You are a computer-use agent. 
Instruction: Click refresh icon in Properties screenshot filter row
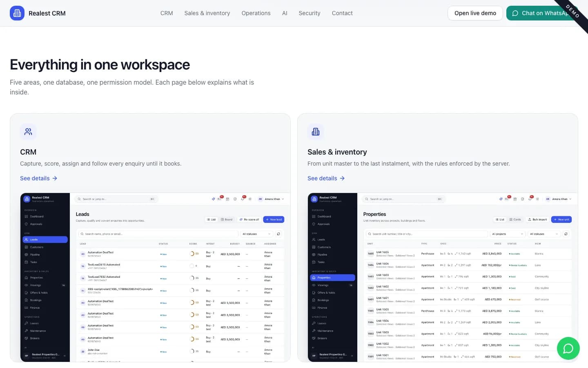tap(566, 234)
